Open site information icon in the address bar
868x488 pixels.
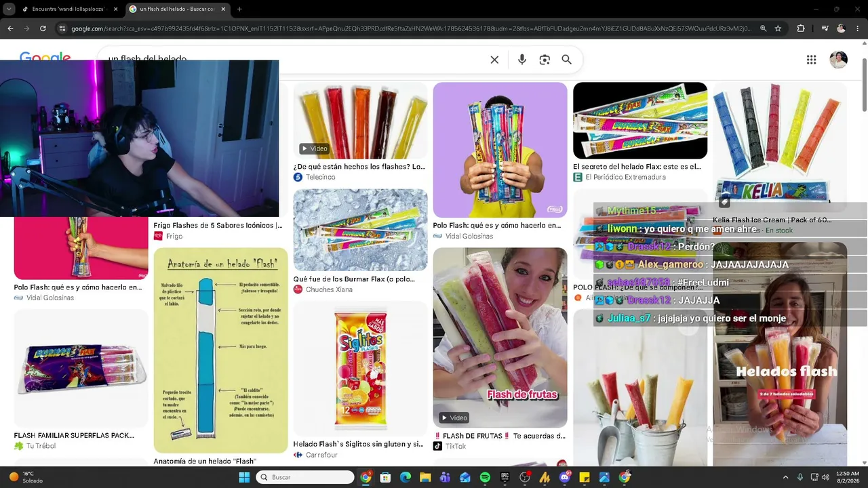click(62, 28)
